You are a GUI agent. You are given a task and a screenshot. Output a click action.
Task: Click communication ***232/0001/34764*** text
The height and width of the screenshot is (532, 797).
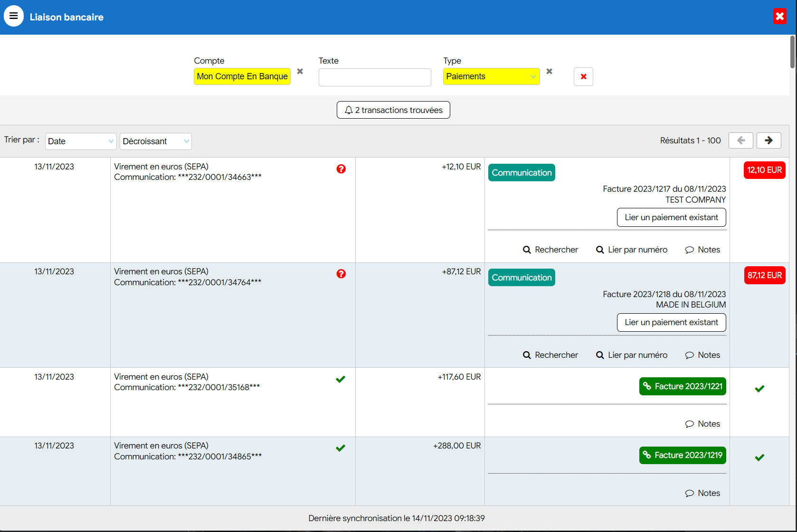click(220, 282)
